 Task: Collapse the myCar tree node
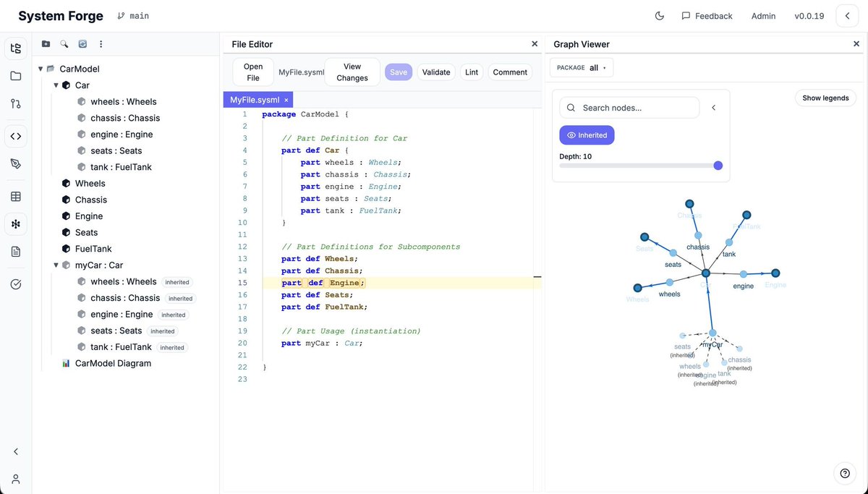(56, 265)
